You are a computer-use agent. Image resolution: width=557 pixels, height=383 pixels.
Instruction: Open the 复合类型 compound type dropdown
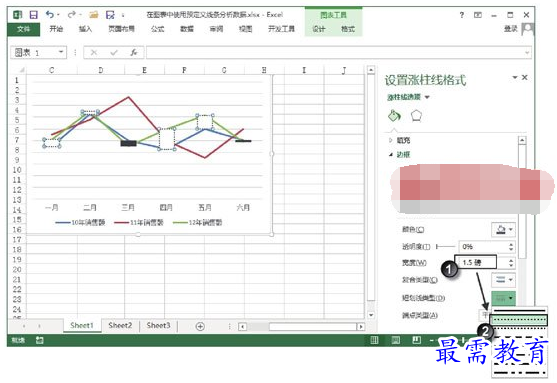pyautogui.click(x=503, y=280)
